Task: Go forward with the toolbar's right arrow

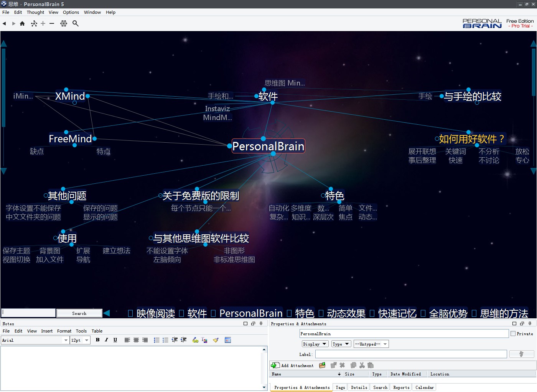Action: (14, 23)
